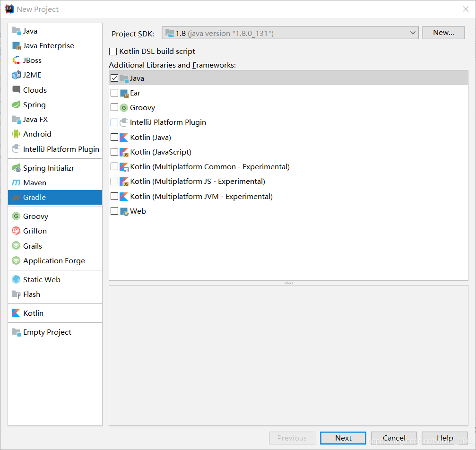476x450 pixels.
Task: Enable the Web framework checkbox
Action: [x=114, y=211]
